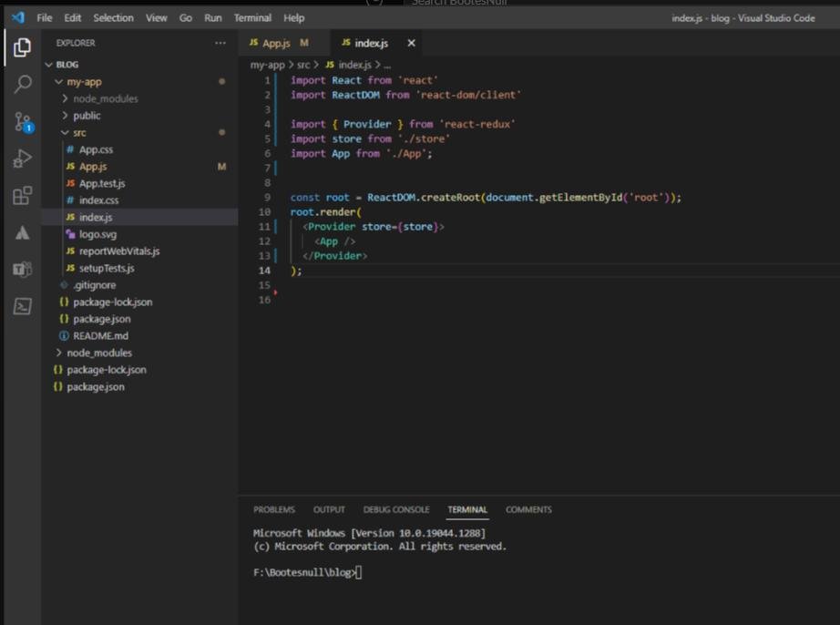Open the Explorer view in activity bar
Viewport: 840px width, 625px height.
[22, 48]
